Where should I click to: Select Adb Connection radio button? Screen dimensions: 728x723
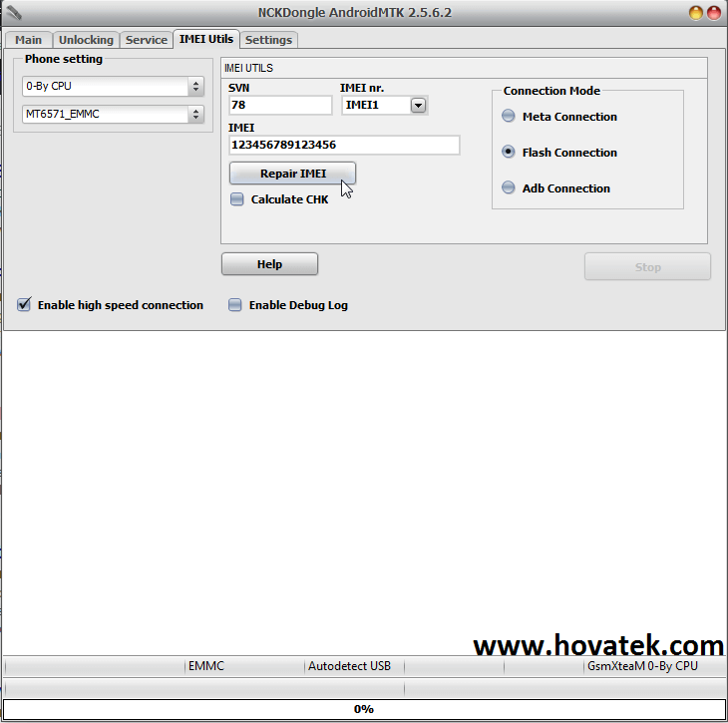(509, 187)
